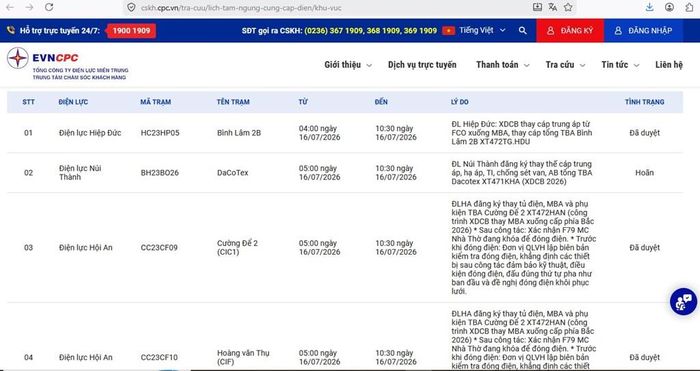The image size is (700, 371).
Task: Focus the address bar URL cskh.cpc.vn
Action: click(241, 8)
